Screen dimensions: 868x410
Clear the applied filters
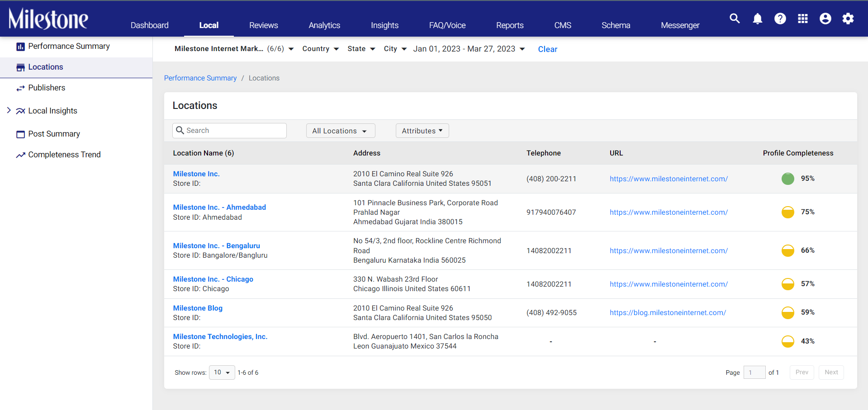[548, 49]
